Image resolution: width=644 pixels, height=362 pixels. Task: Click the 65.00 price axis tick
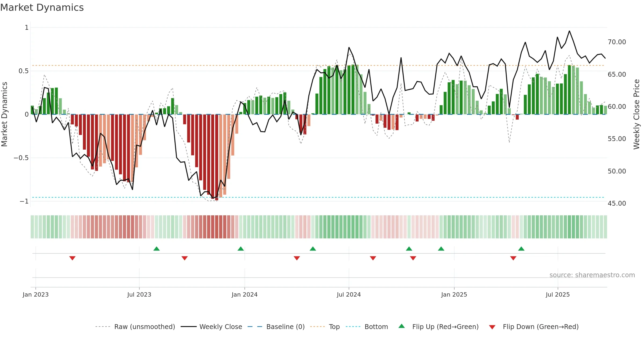(617, 74)
